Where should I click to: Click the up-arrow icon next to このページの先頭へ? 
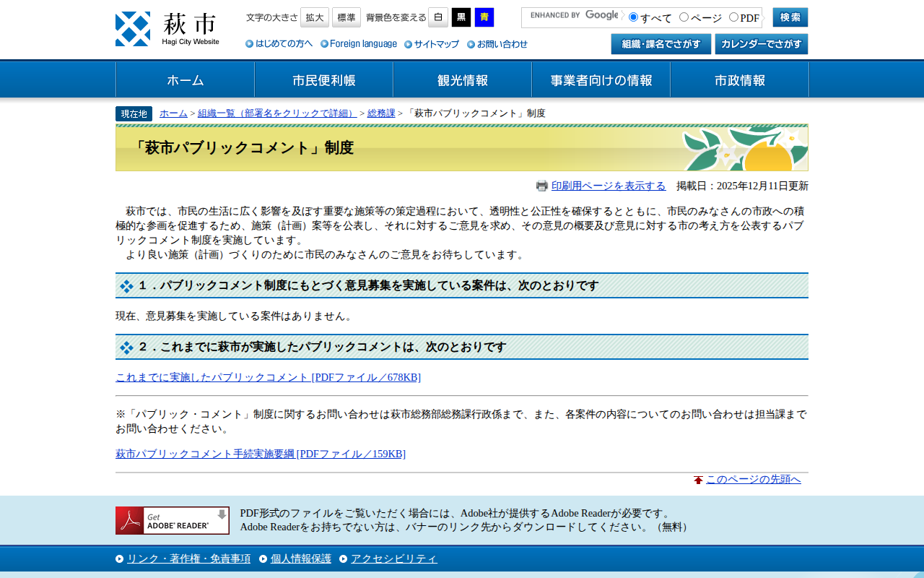697,478
